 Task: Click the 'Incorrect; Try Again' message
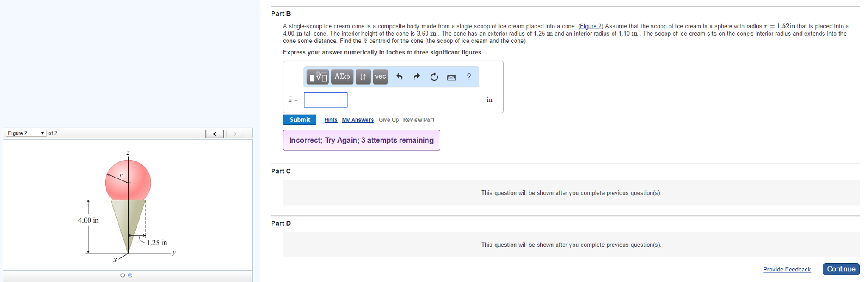click(361, 140)
